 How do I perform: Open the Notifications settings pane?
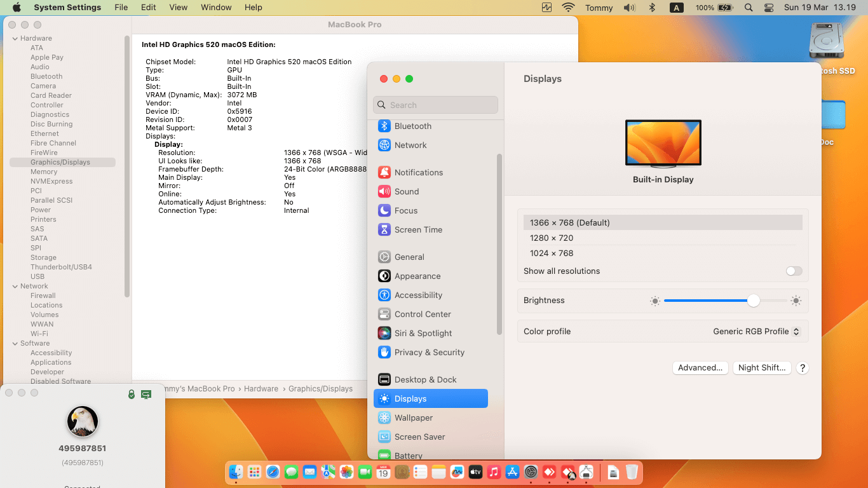[418, 172]
